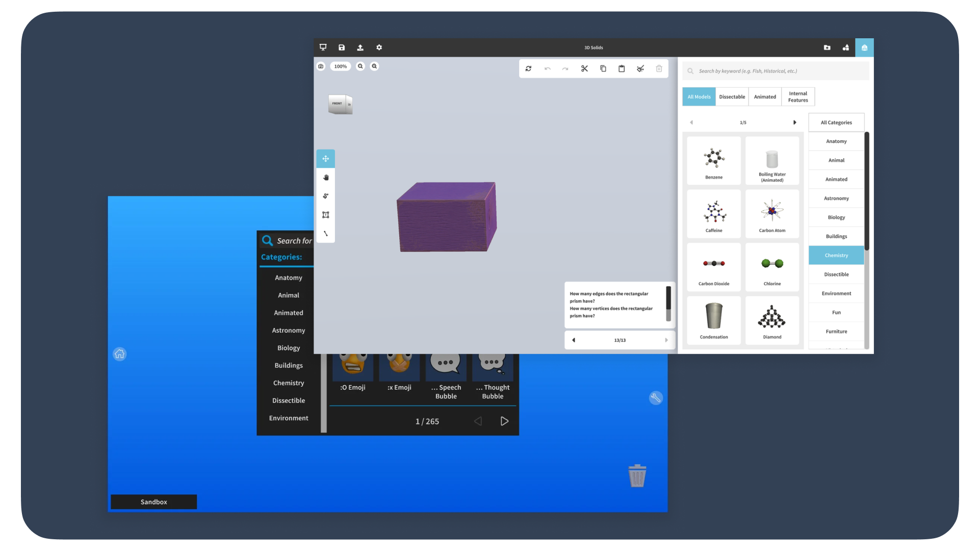The image size is (980, 551).
Task: Click the reset refresh icon
Action: coord(528,68)
